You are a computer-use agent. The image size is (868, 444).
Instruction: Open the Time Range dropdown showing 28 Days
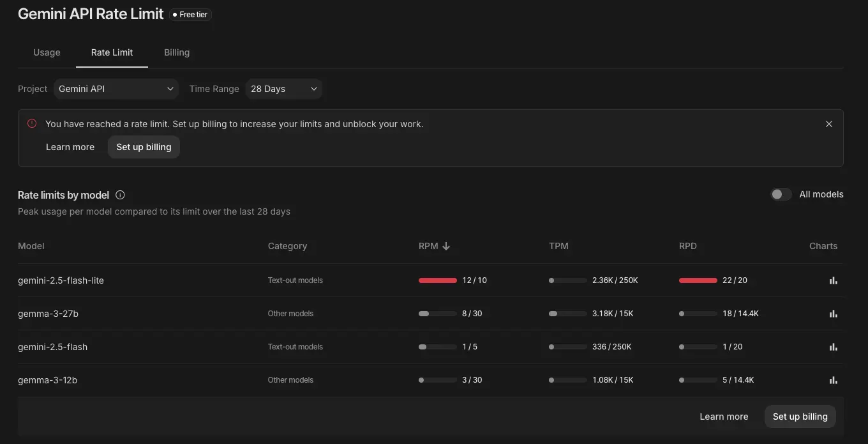pos(284,89)
